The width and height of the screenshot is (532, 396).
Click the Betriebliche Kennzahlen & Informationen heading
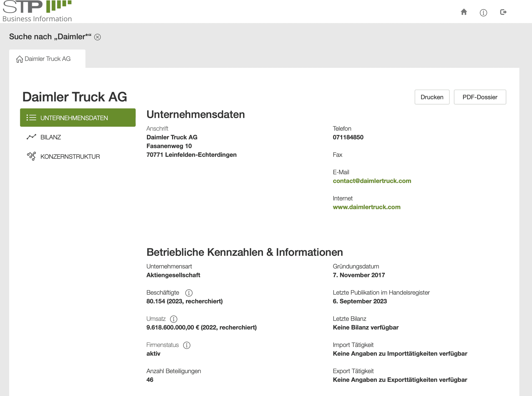coord(245,252)
